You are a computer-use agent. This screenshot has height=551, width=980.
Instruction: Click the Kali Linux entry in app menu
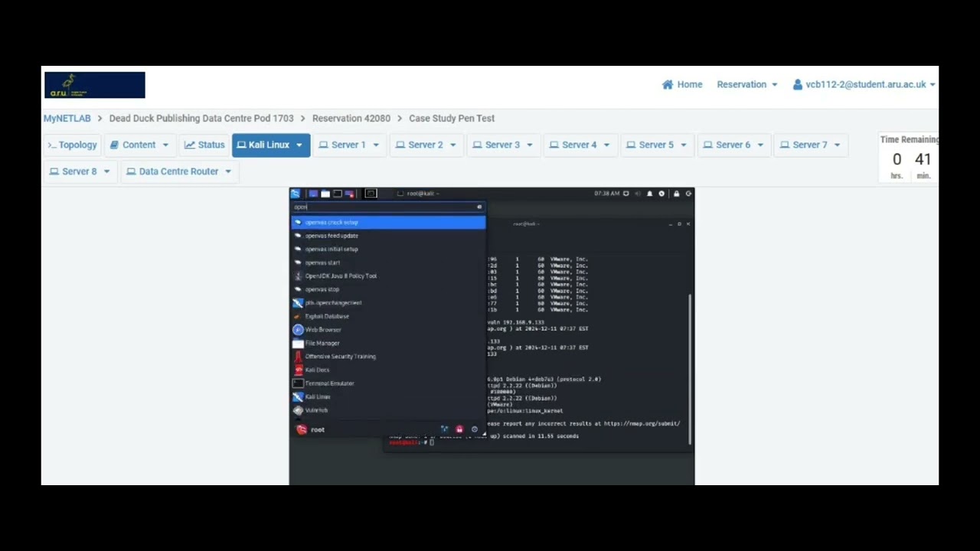point(388,397)
